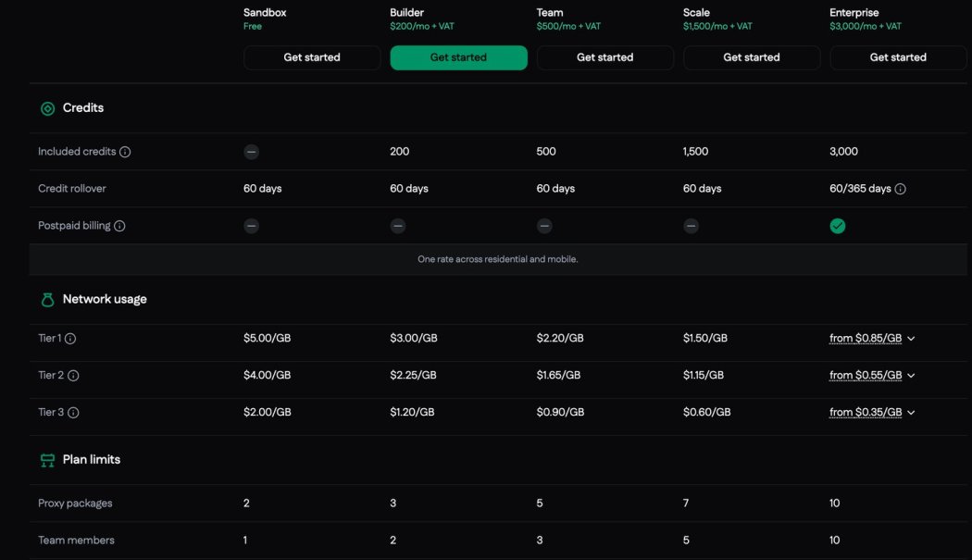
Task: Click the Team members row label
Action: (x=76, y=541)
